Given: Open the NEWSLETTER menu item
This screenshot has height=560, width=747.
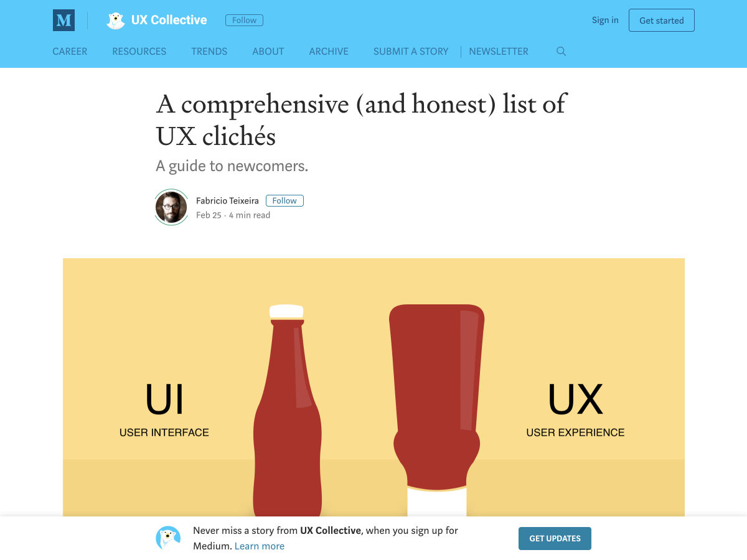Looking at the screenshot, I should click(x=499, y=52).
